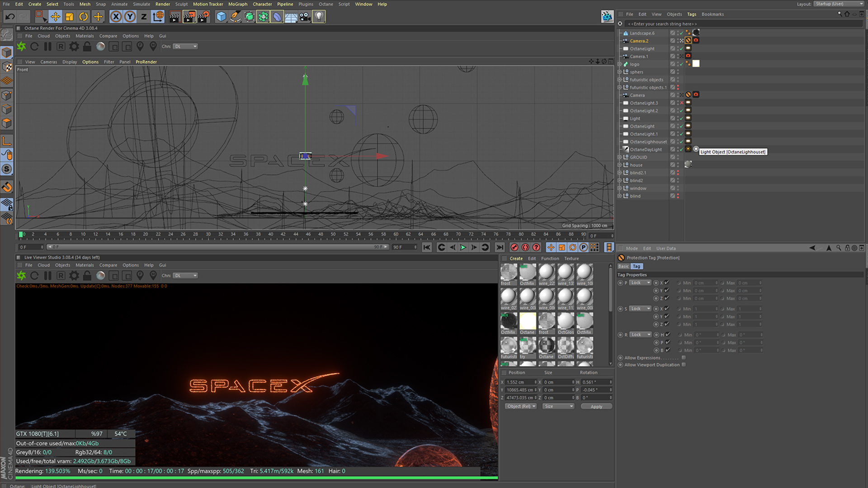Click the Camera object icon in the toolbar

(305, 17)
